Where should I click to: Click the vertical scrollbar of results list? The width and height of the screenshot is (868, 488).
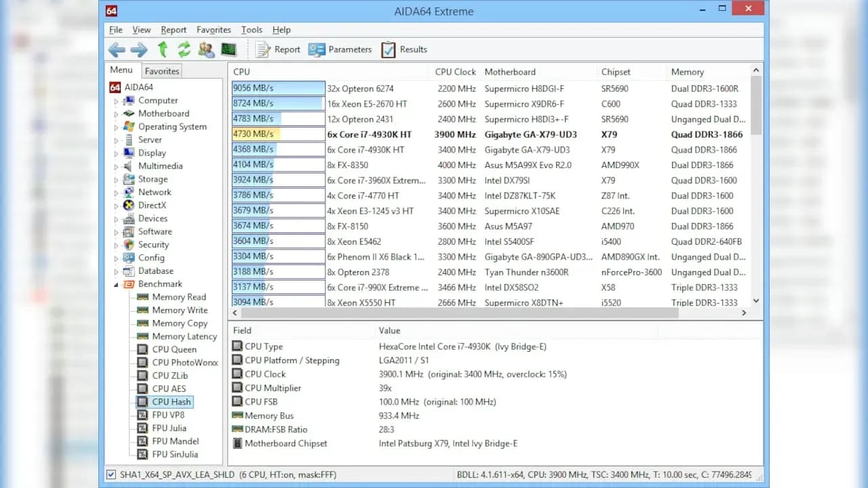click(x=756, y=185)
